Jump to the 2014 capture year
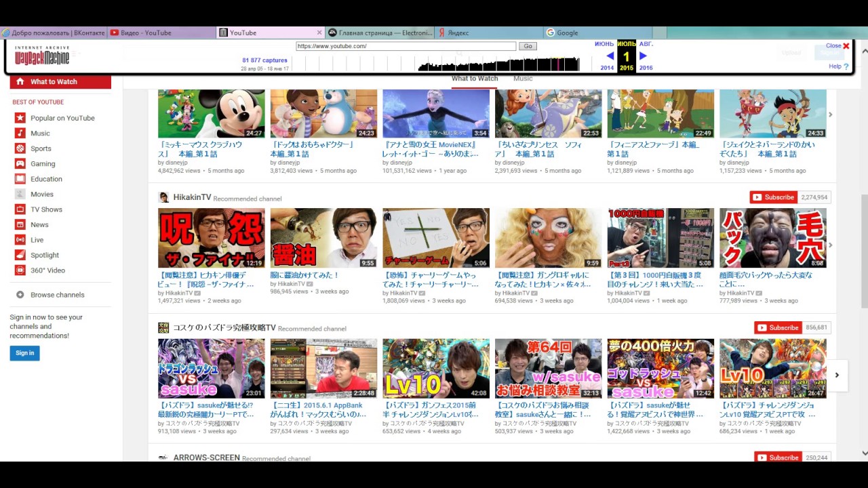The image size is (868, 488). 607,68
